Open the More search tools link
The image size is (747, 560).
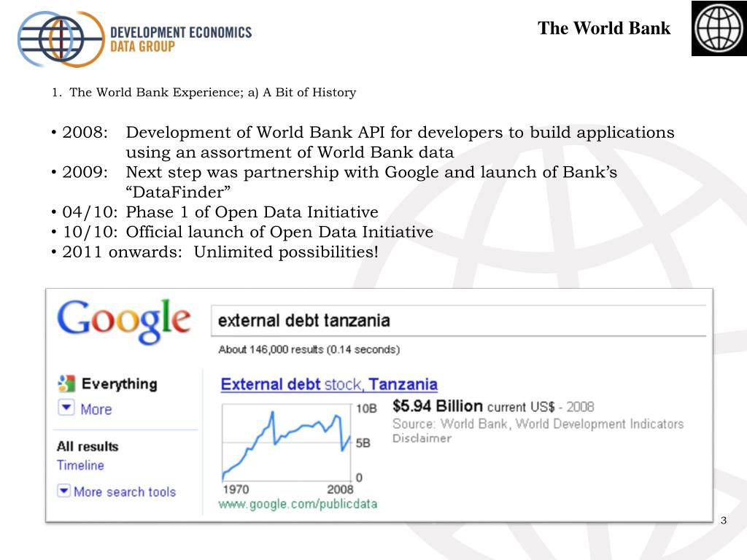125,491
